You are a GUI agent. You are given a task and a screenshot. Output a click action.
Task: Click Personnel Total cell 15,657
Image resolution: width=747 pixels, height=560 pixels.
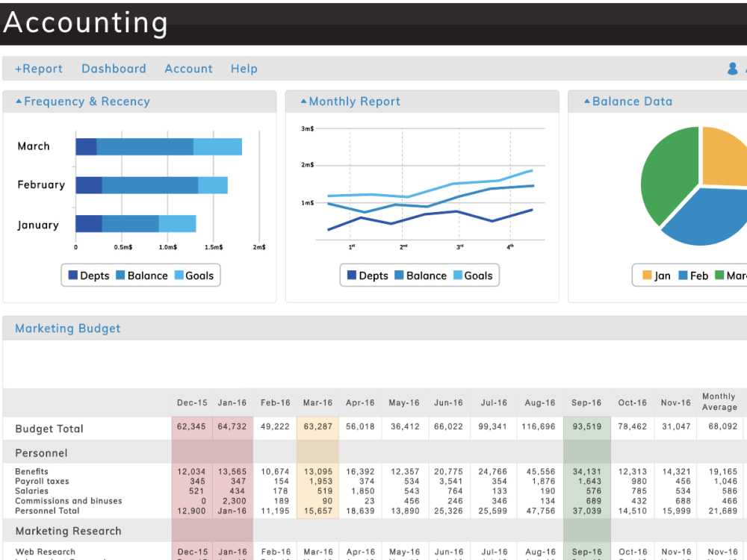(317, 511)
